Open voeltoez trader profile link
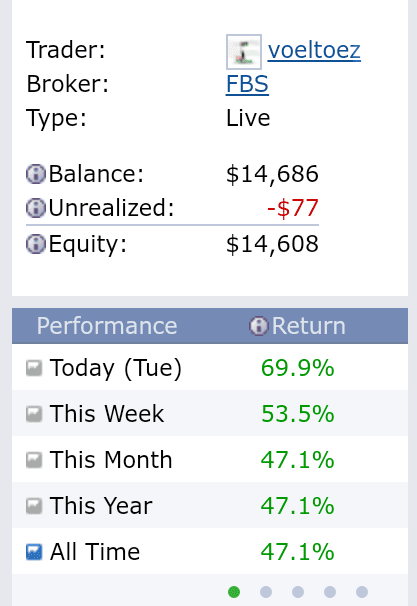The height and width of the screenshot is (606, 417). coord(314,50)
